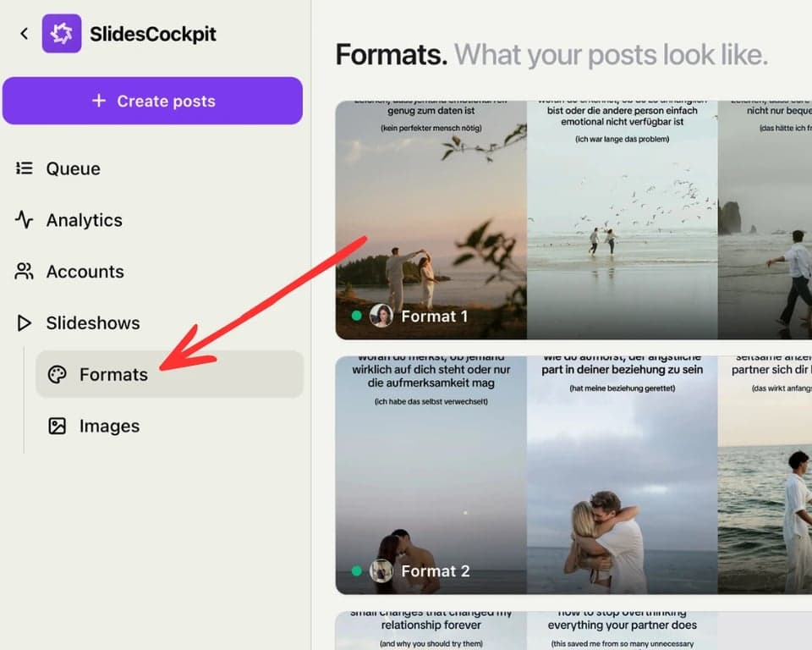Click the Format 1 label
Image resolution: width=812 pixels, height=650 pixels.
pyautogui.click(x=435, y=317)
